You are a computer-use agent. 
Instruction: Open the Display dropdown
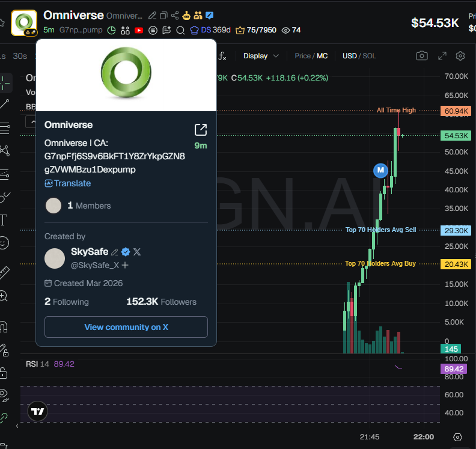pyautogui.click(x=261, y=56)
